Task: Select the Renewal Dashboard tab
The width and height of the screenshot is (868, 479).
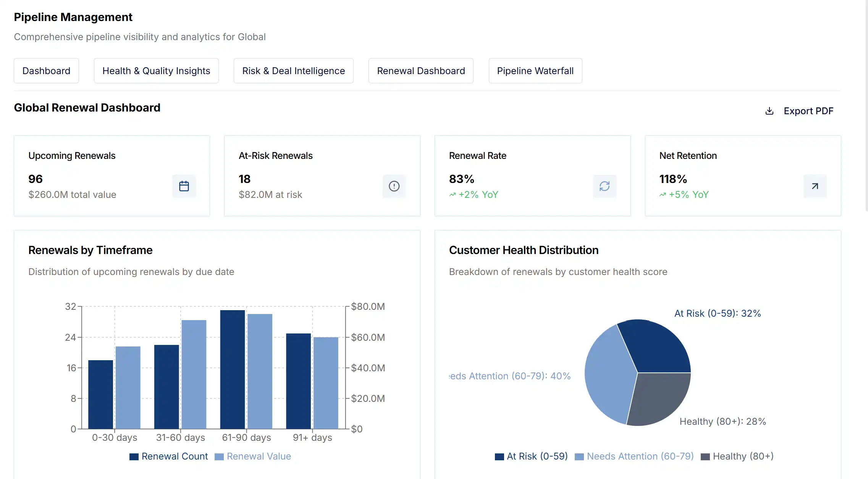Action: [x=421, y=71]
